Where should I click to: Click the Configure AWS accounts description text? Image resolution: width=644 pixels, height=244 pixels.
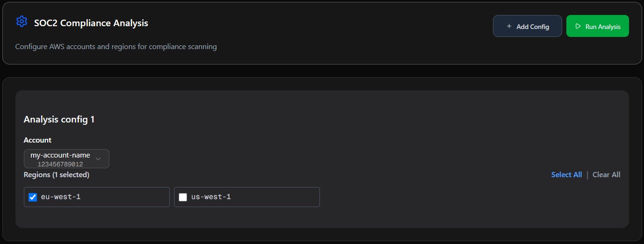pyautogui.click(x=116, y=47)
